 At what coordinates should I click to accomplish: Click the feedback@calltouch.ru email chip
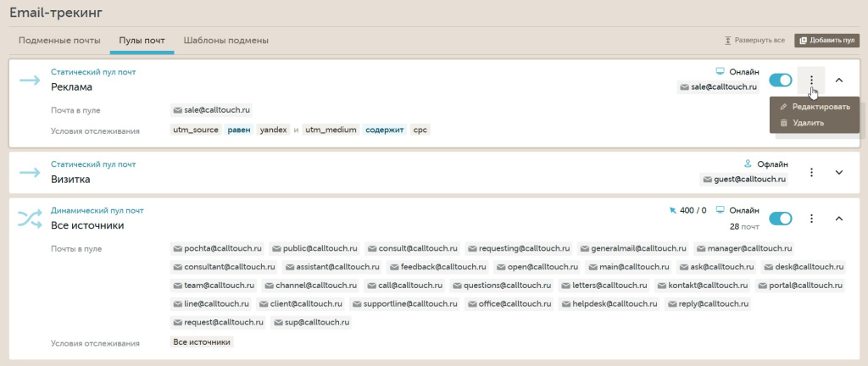point(437,267)
